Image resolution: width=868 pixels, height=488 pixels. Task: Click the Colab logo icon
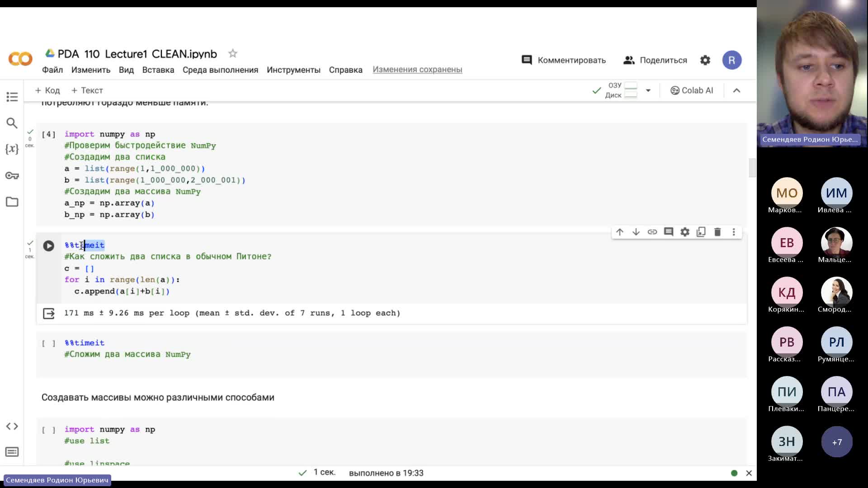coord(20,59)
